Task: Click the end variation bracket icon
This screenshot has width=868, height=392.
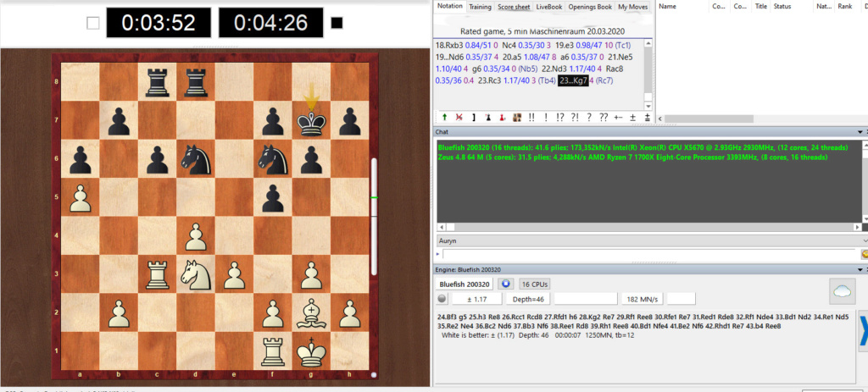Action: [x=473, y=117]
